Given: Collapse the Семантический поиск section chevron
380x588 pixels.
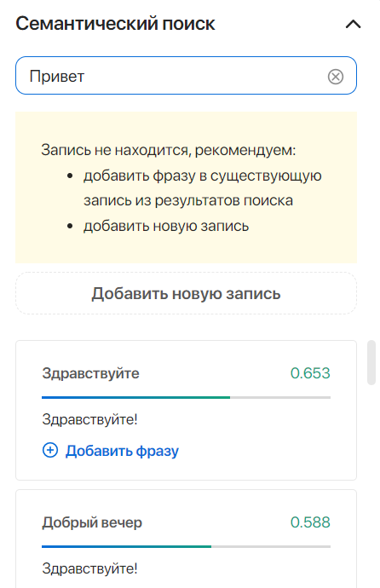Looking at the screenshot, I should coord(353,25).
